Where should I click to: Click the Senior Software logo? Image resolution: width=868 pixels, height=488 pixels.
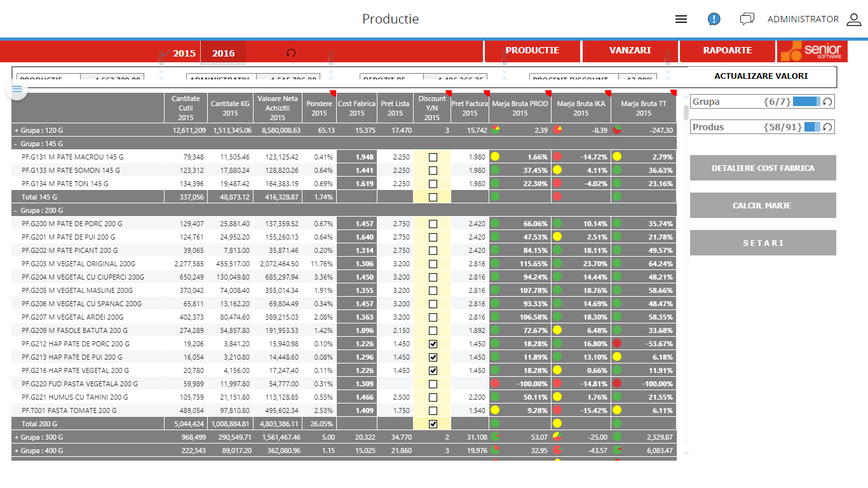812,51
